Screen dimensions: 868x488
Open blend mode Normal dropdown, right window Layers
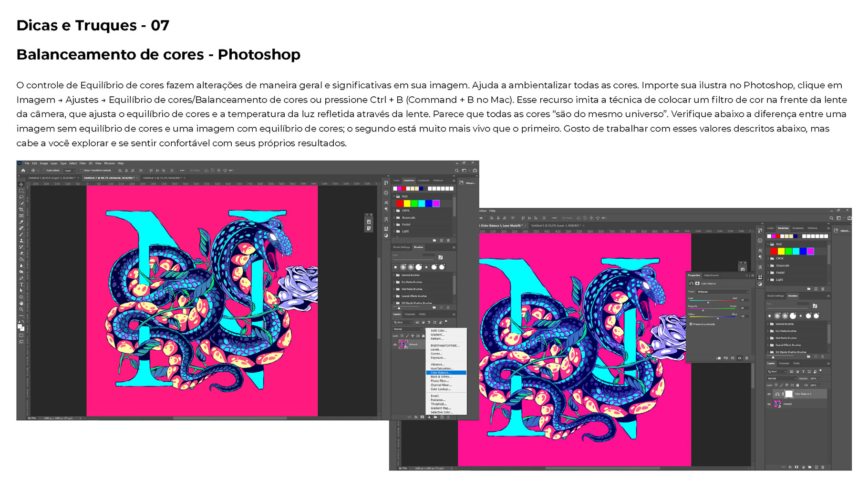pyautogui.click(x=782, y=378)
